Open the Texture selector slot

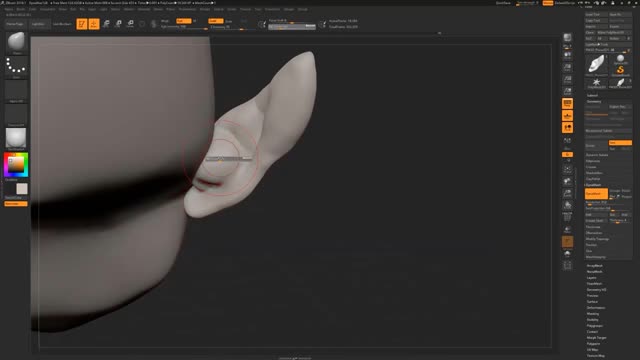click(16, 115)
